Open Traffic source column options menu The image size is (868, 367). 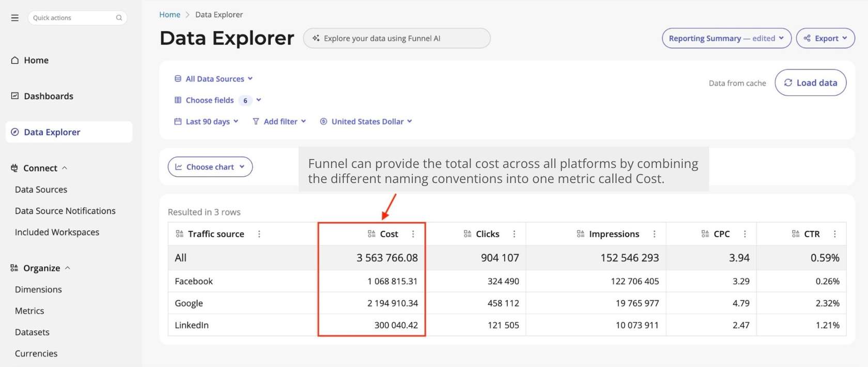[x=259, y=234]
